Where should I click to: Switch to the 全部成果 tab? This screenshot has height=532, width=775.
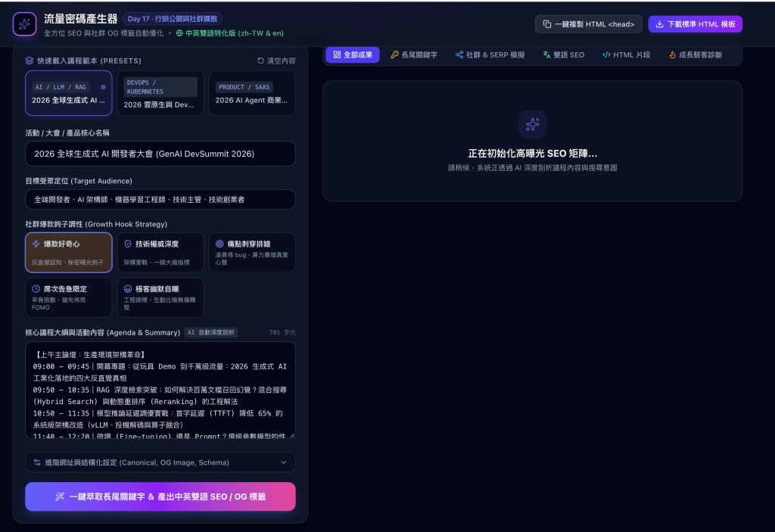[353, 55]
